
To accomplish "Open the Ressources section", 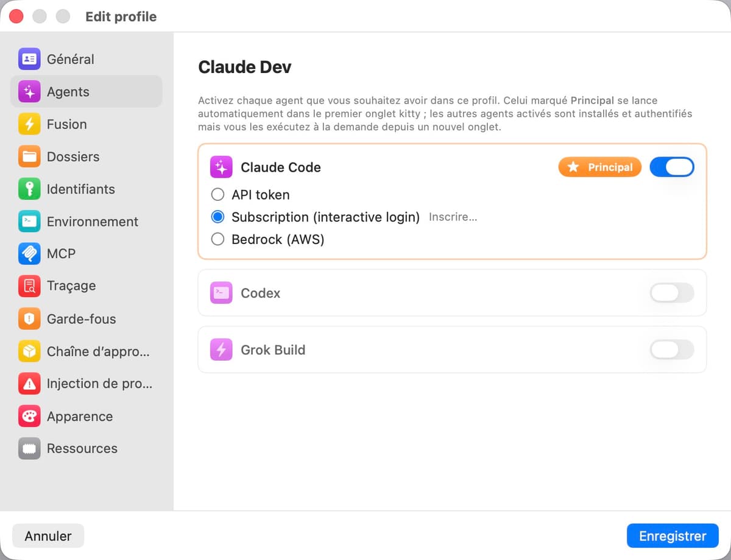I will click(x=87, y=449).
